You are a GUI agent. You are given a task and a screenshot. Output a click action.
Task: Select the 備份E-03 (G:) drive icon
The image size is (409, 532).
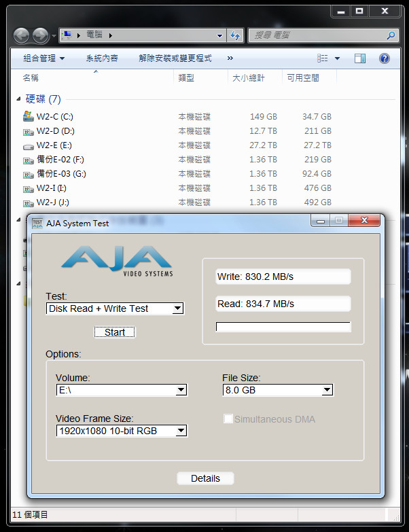(x=29, y=175)
